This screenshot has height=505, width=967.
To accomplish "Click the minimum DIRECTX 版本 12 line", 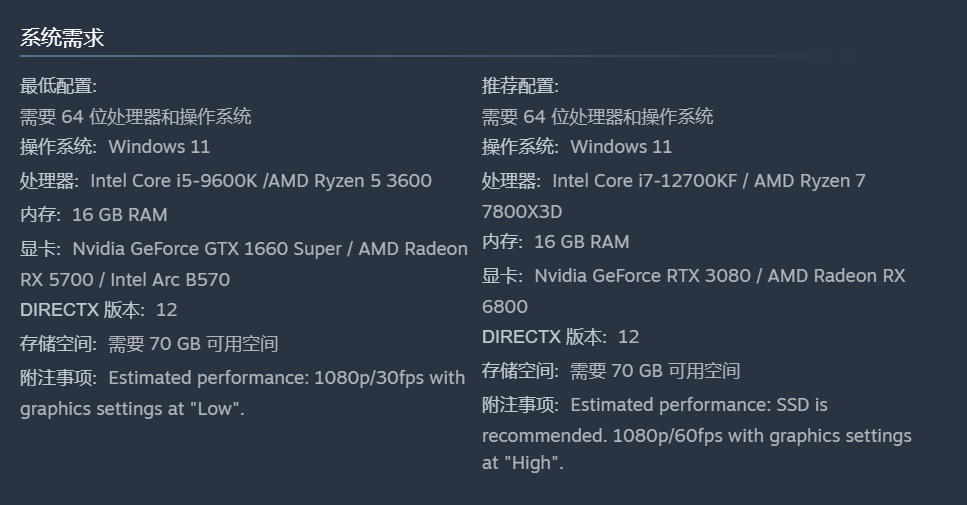I will point(99,310).
